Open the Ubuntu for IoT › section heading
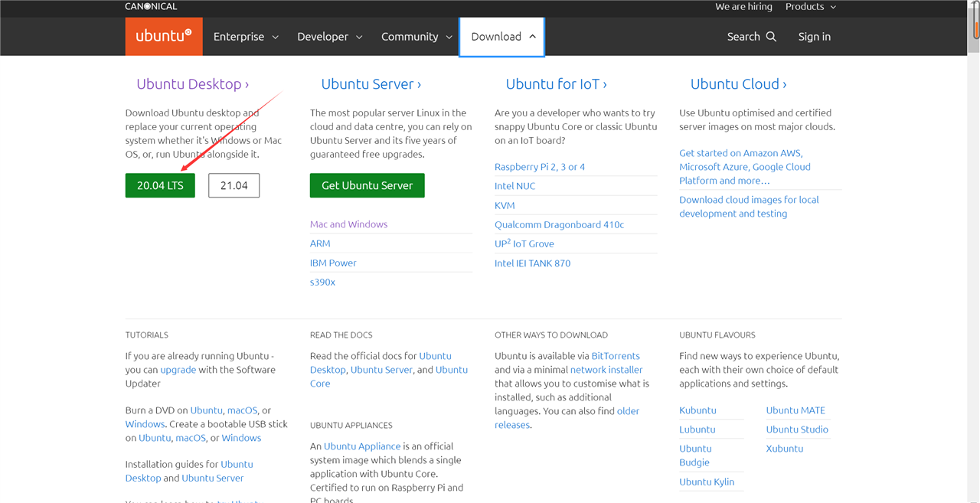The image size is (980, 503). coord(557,84)
